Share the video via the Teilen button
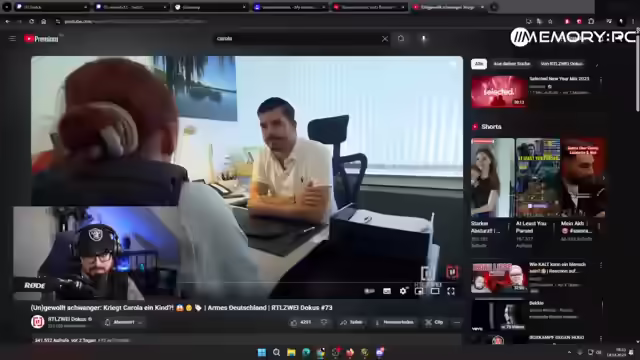 (352, 322)
